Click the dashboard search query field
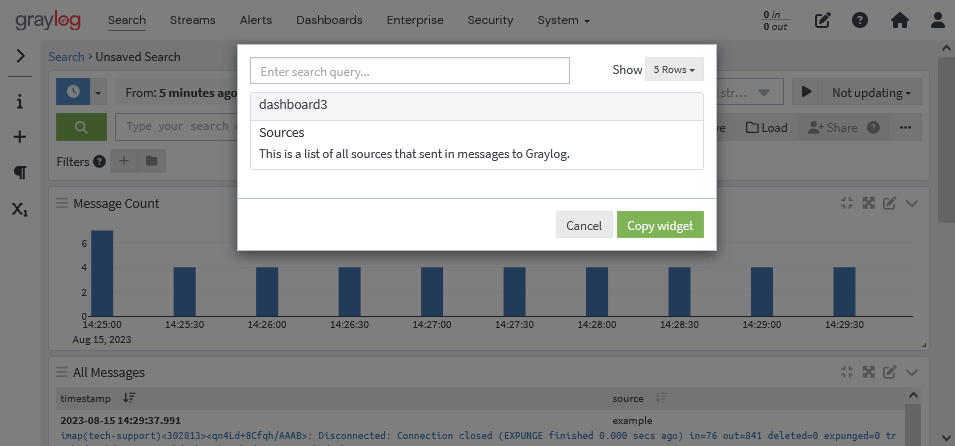The image size is (955, 446). click(x=410, y=71)
